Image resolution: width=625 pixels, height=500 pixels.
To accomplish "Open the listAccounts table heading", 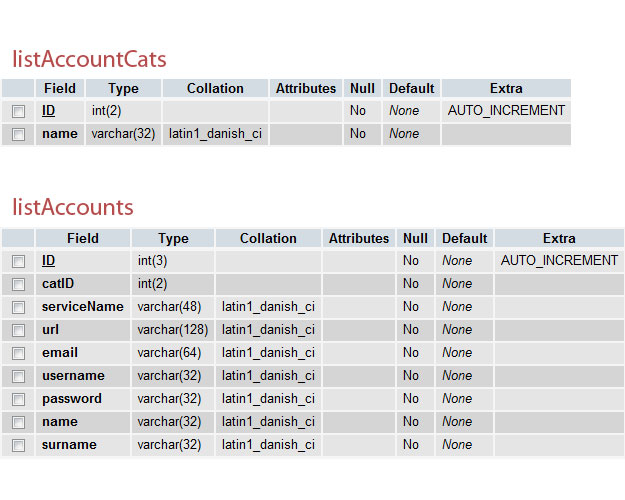I will pos(73,207).
